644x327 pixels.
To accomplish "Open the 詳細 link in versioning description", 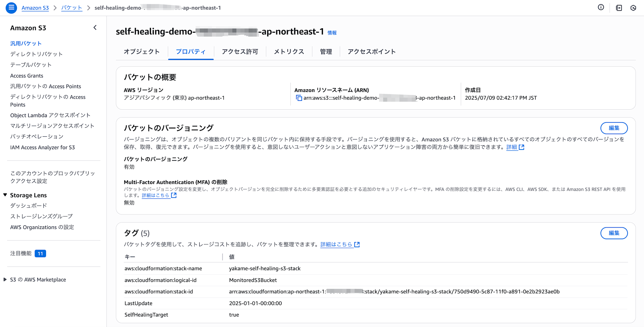I will 512,147.
